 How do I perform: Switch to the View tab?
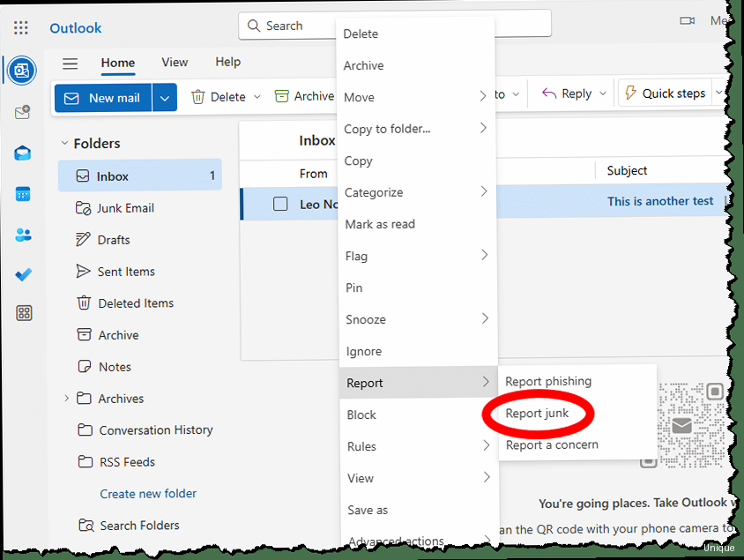[x=175, y=62]
